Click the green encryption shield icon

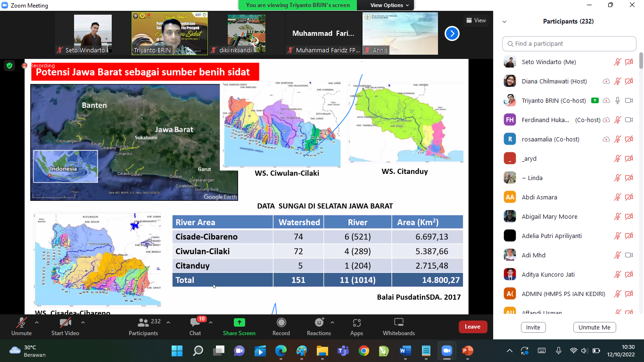click(x=9, y=66)
